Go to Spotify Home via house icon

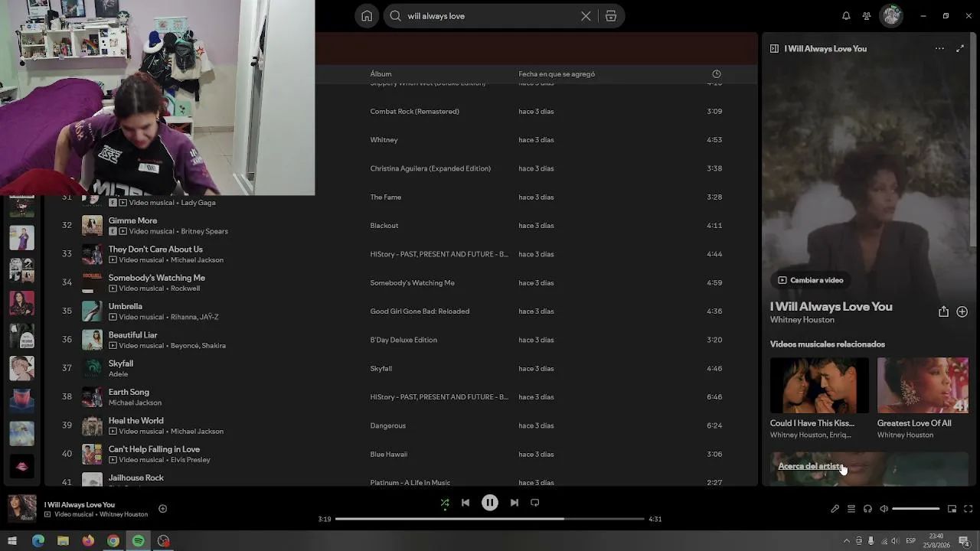[367, 16]
